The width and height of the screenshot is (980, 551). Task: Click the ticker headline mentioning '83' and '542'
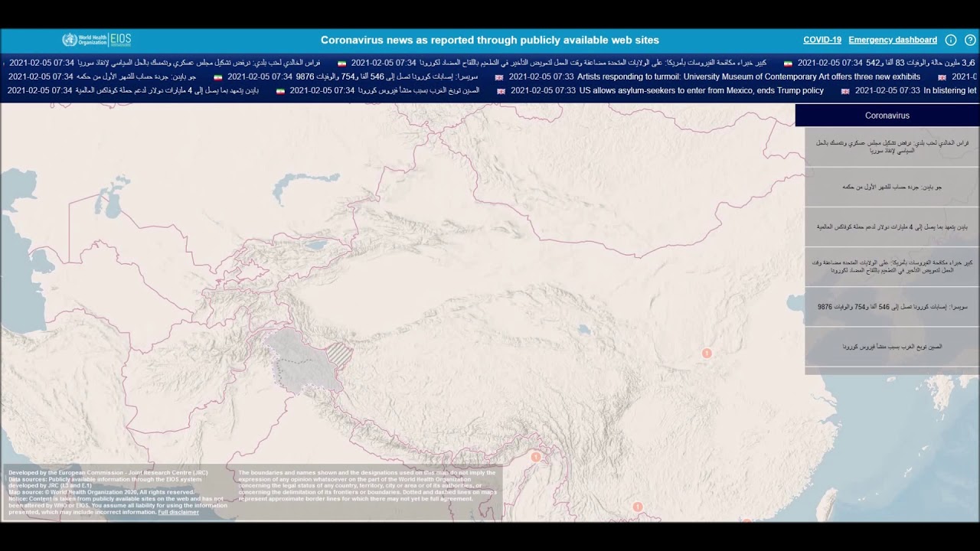tap(920, 63)
